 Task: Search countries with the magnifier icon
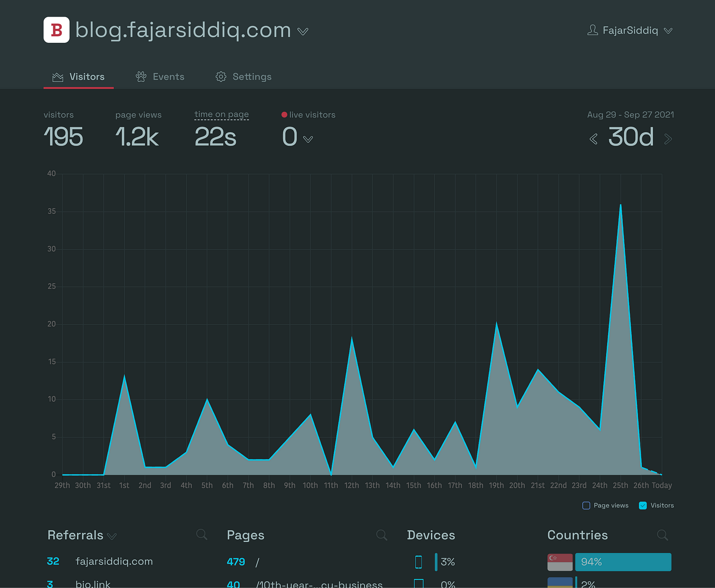(x=662, y=534)
